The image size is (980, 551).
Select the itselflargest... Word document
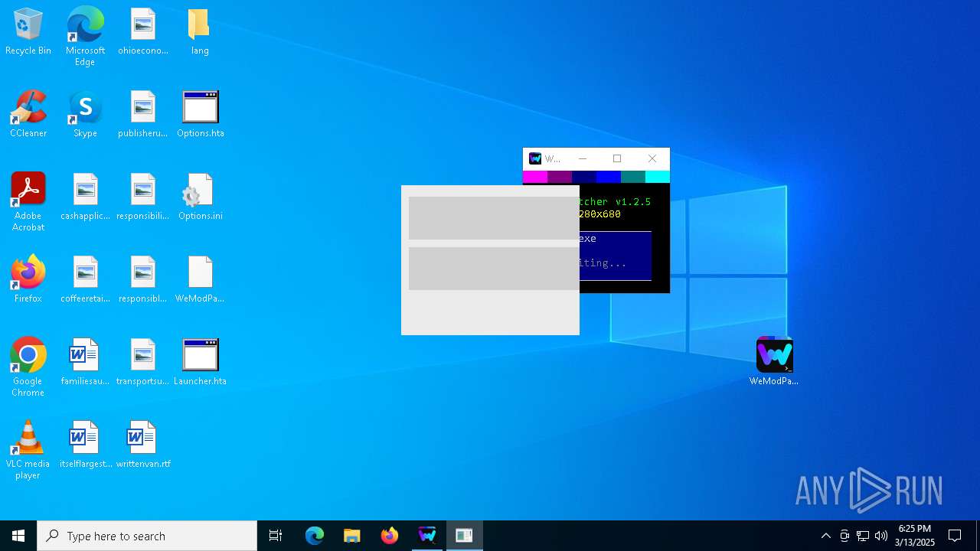(x=85, y=445)
